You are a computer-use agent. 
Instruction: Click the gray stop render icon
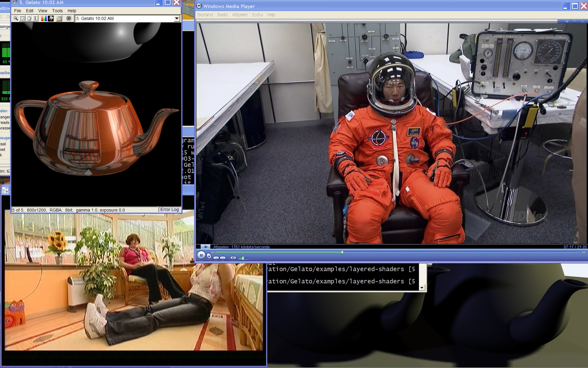tap(69, 18)
